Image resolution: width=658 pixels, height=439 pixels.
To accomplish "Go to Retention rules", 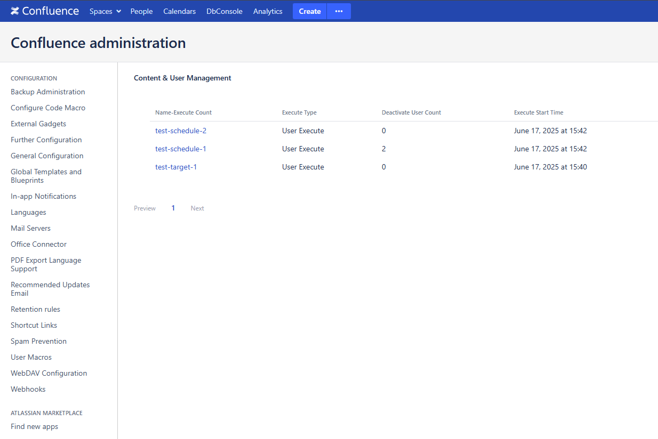I will (x=35, y=309).
